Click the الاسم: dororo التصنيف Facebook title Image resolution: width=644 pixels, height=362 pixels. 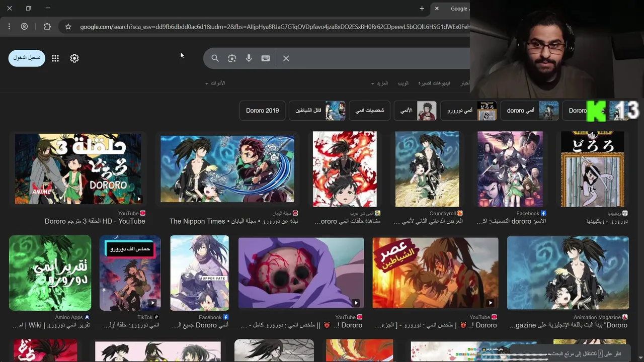(511, 221)
